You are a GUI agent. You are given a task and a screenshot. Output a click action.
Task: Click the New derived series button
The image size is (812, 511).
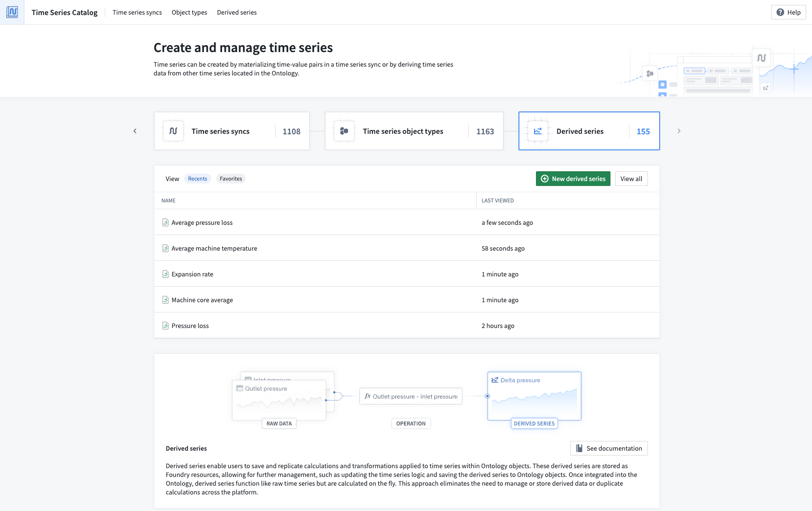(573, 179)
